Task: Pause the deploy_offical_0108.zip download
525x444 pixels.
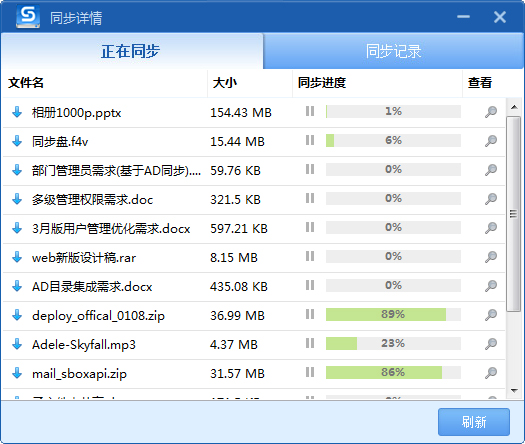Action: tap(310, 314)
